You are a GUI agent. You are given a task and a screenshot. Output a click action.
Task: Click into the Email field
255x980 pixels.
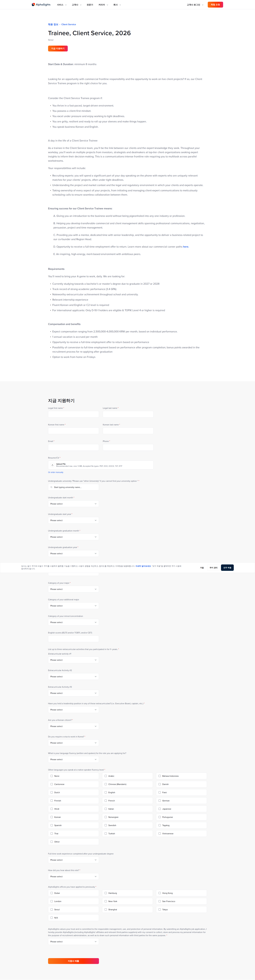pos(74,447)
